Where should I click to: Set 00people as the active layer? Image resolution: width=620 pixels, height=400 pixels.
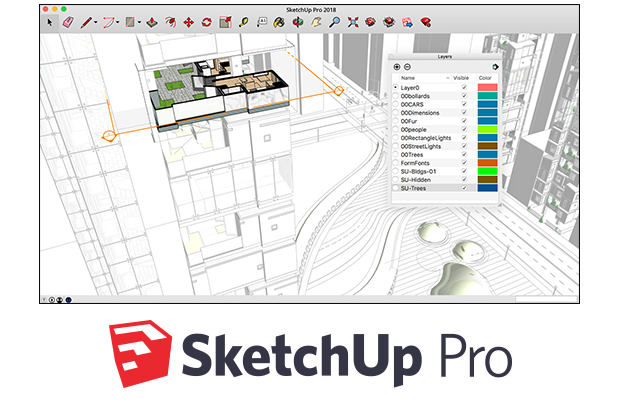(396, 132)
